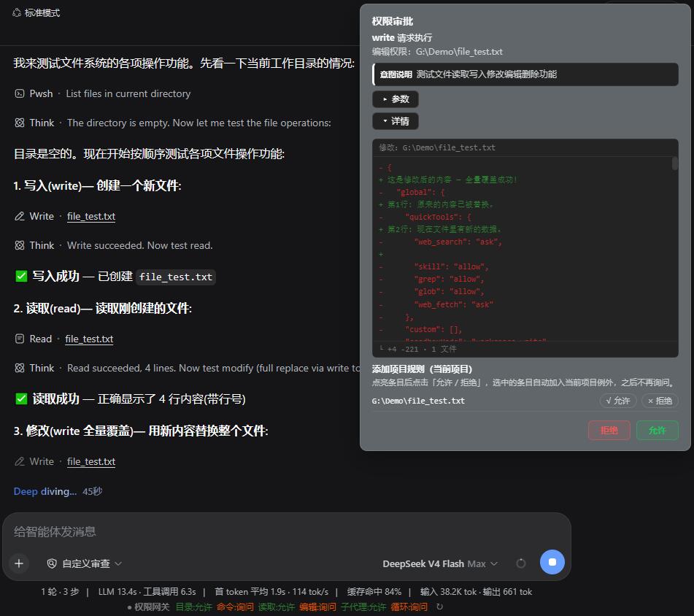Click the diff view scrollbar thumb
The image size is (694, 616).
[x=674, y=163]
